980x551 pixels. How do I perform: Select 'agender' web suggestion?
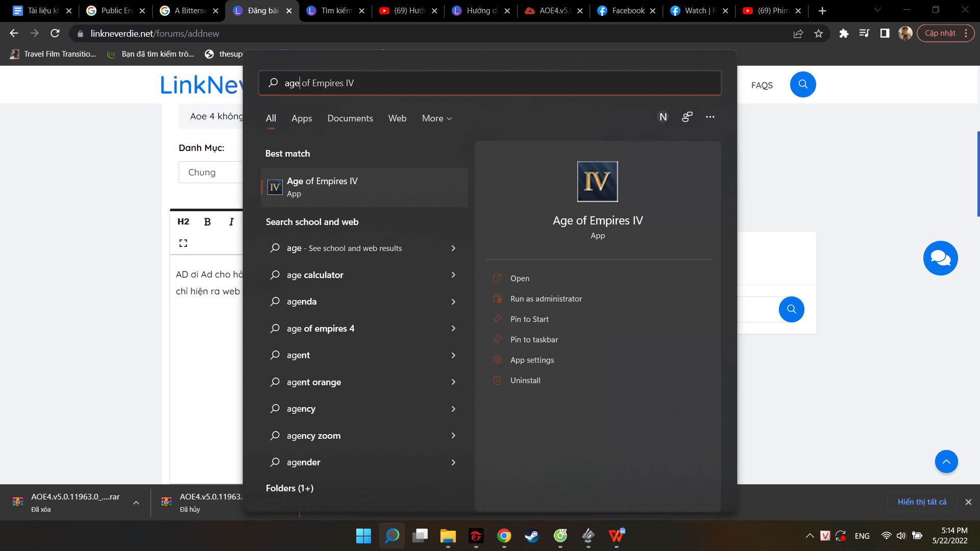pyautogui.click(x=364, y=462)
